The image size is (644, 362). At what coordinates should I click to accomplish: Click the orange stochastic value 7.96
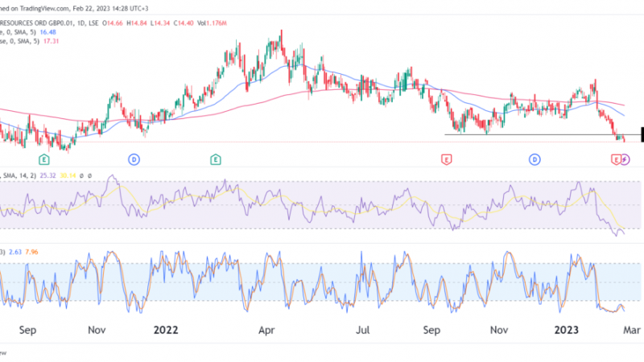(x=31, y=252)
